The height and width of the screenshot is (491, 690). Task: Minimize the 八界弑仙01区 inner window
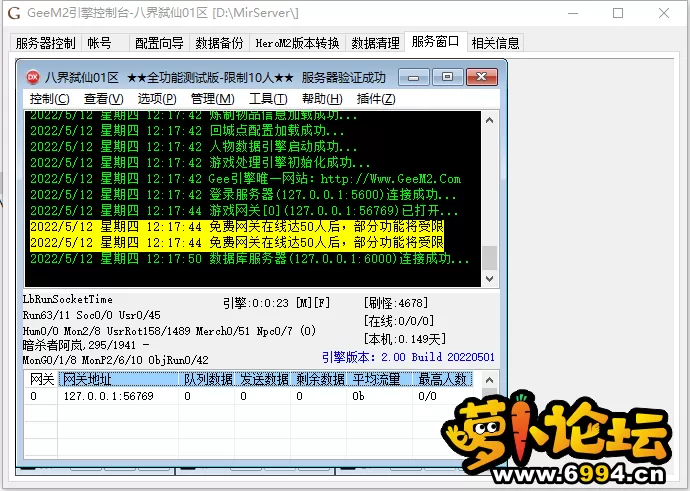click(414, 77)
